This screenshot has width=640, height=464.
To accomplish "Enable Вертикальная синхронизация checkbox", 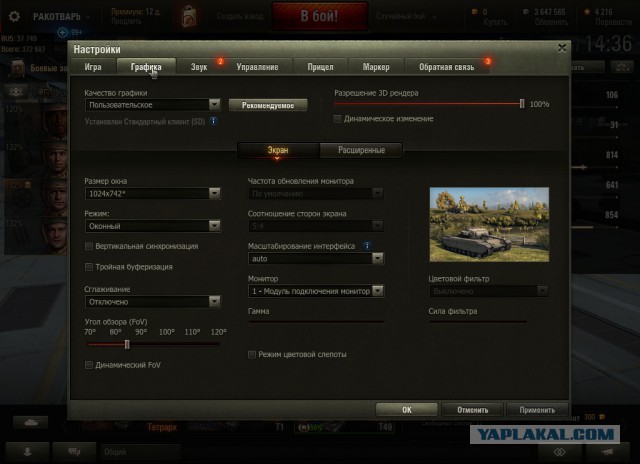I will [x=89, y=246].
